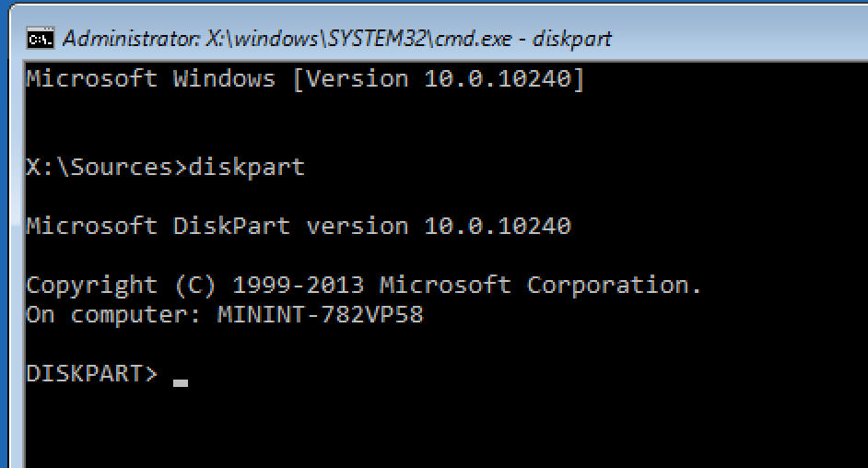Click the '1999-2013' year range
The width and height of the screenshot is (868, 468).
click(298, 285)
